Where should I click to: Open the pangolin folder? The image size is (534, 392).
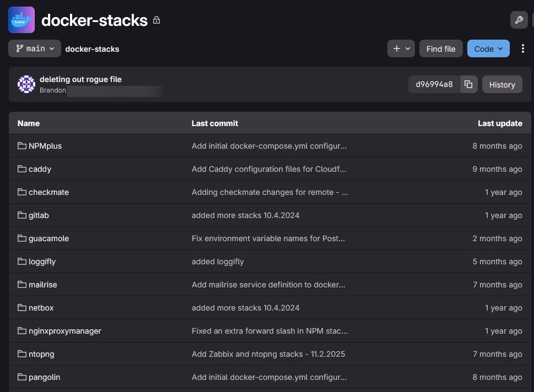[44, 377]
